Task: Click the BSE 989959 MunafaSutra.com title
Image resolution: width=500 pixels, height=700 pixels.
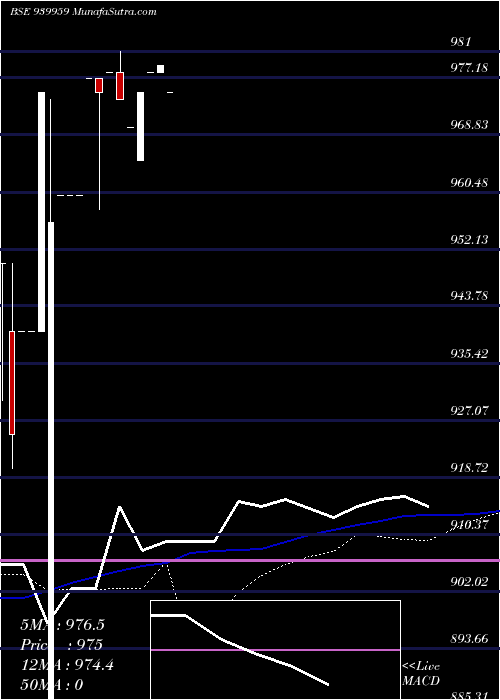Action: coord(83,12)
